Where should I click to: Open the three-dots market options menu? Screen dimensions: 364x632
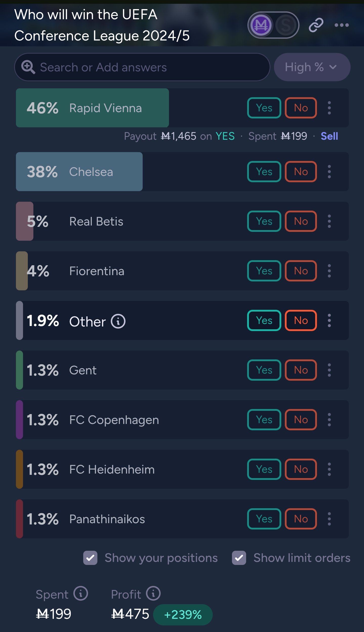341,25
